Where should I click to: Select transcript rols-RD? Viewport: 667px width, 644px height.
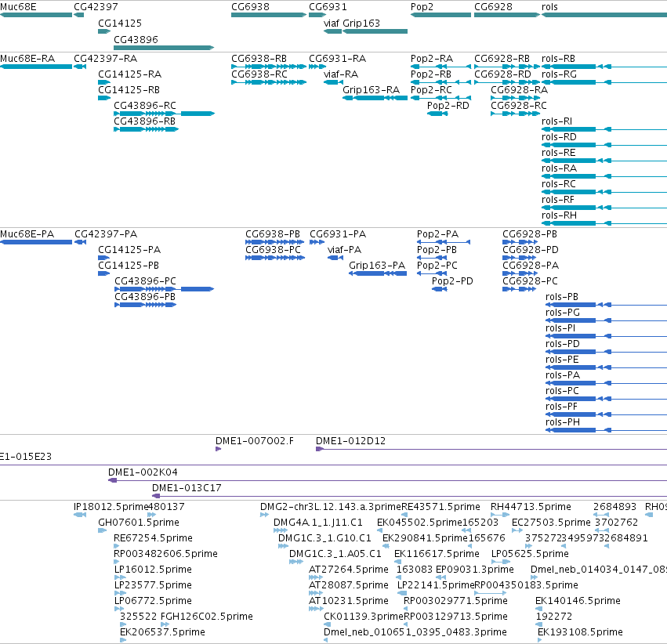559,137
